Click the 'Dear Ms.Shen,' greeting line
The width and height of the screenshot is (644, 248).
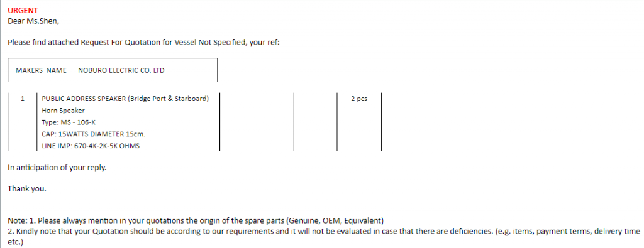pos(33,21)
